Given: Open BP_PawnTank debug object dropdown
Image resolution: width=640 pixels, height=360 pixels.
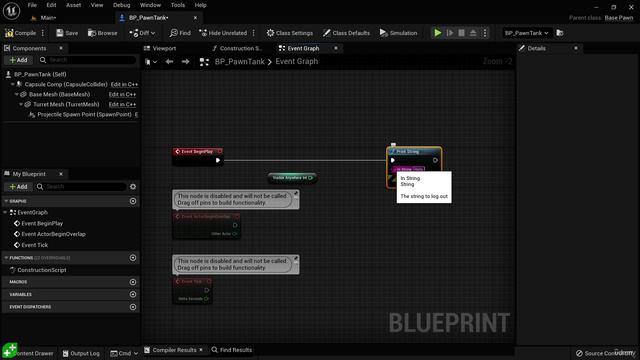Looking at the screenshot, I should (526, 33).
